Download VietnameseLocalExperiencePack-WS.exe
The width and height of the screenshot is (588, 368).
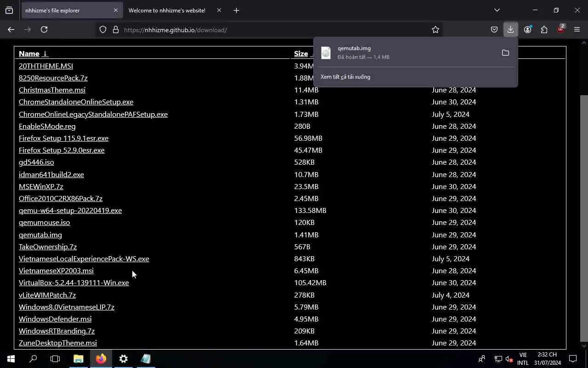click(84, 259)
